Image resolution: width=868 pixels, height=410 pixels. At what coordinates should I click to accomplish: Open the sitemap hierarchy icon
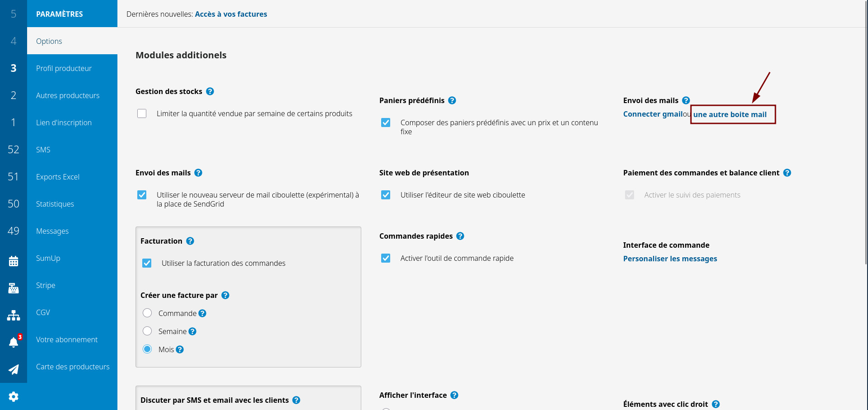[x=14, y=315]
